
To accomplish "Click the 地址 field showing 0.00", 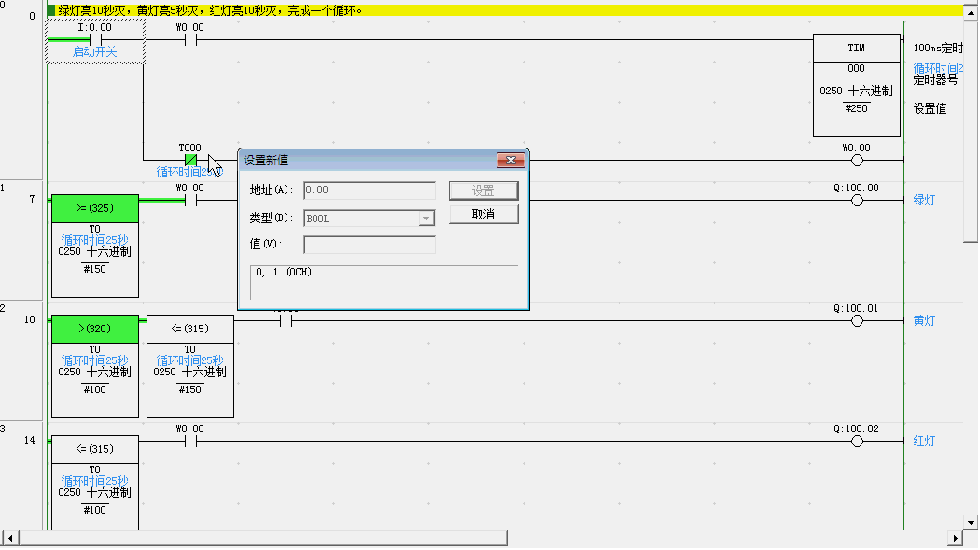I will (370, 190).
